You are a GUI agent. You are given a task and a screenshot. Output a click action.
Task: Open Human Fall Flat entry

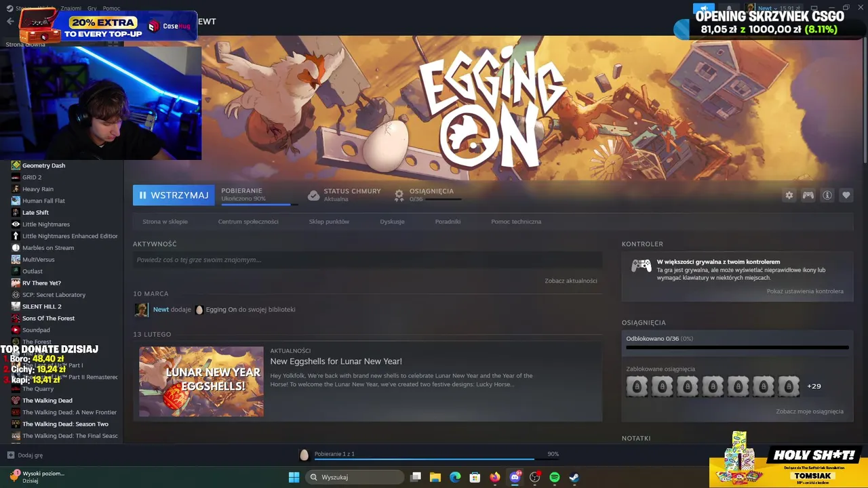[x=43, y=201]
